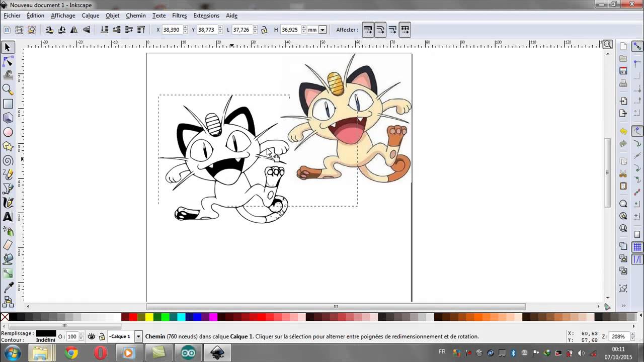Open the Calque menu
Screen dimensions: 644x362
91,16
